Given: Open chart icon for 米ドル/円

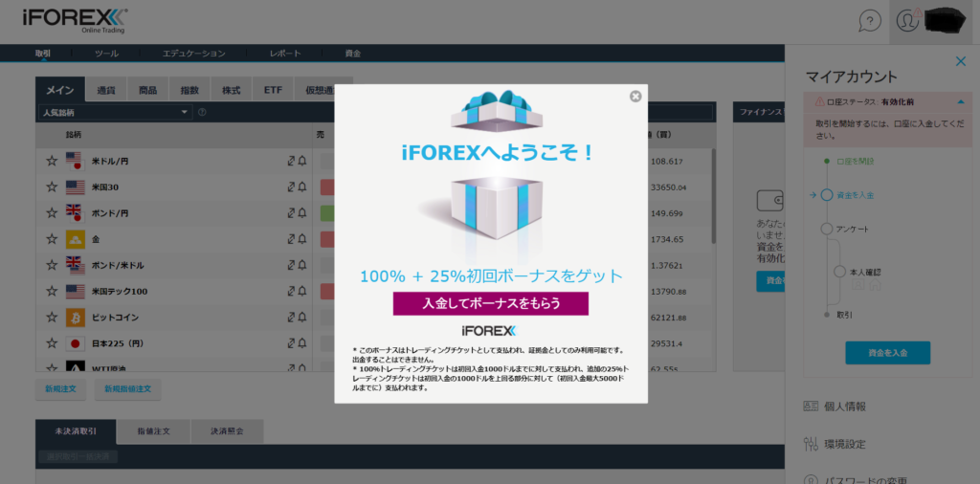Looking at the screenshot, I should (291, 161).
